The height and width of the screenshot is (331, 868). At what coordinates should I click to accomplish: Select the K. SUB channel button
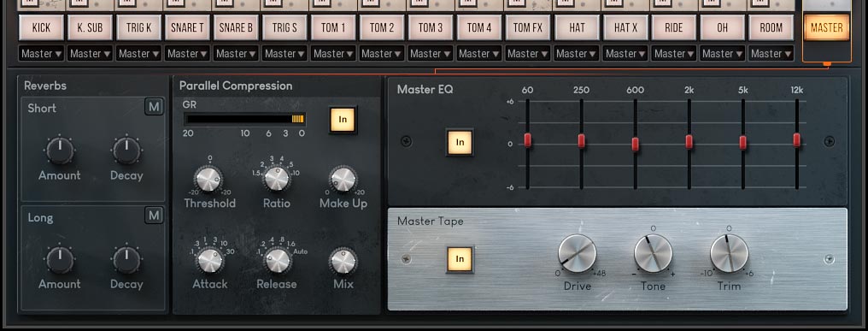coord(90,27)
